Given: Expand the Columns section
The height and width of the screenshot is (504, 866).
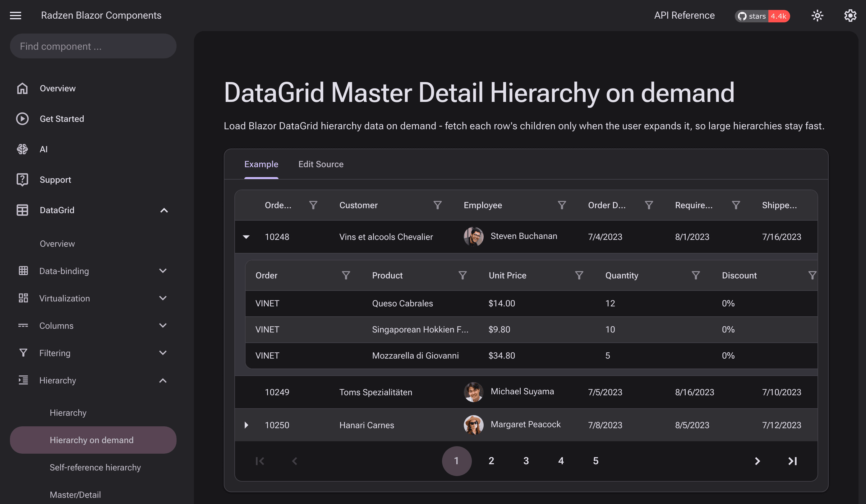Looking at the screenshot, I should click(x=93, y=326).
